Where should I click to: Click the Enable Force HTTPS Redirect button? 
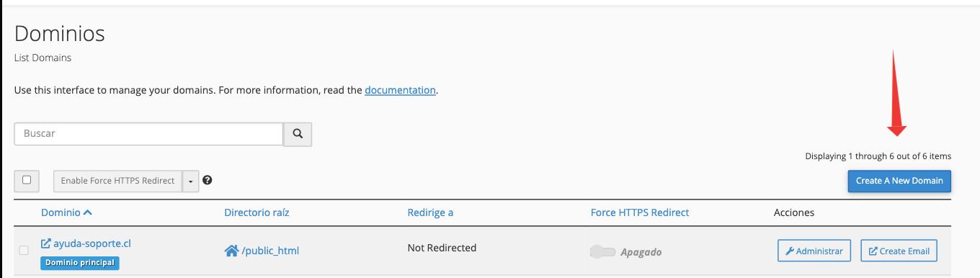118,181
